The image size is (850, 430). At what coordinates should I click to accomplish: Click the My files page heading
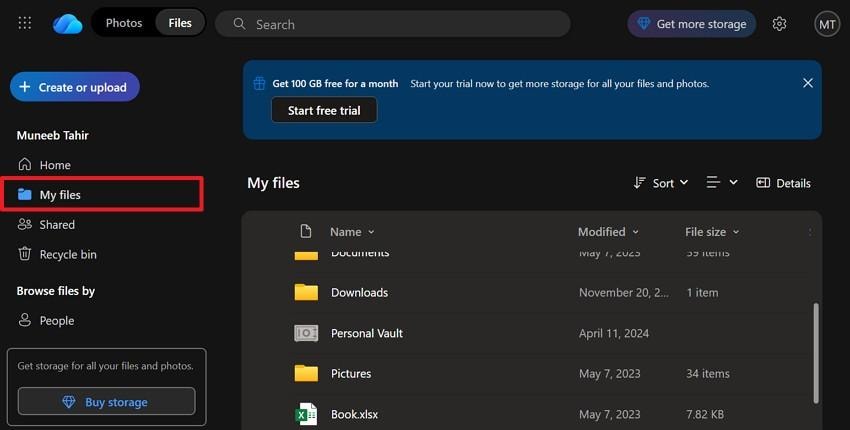[273, 183]
